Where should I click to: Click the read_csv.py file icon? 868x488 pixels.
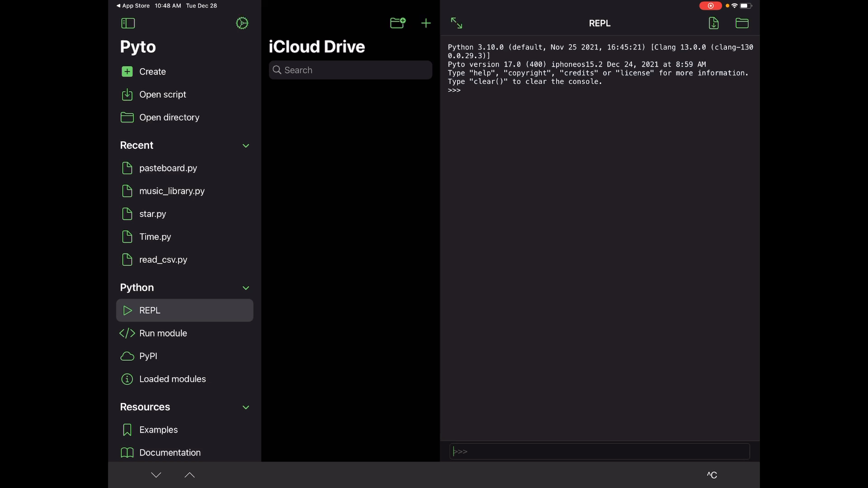click(127, 260)
